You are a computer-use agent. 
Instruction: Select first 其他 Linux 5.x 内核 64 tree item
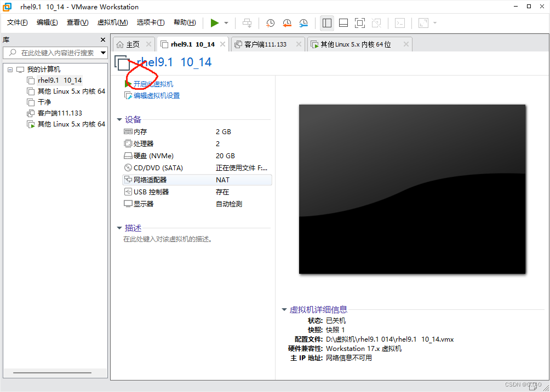(x=66, y=91)
